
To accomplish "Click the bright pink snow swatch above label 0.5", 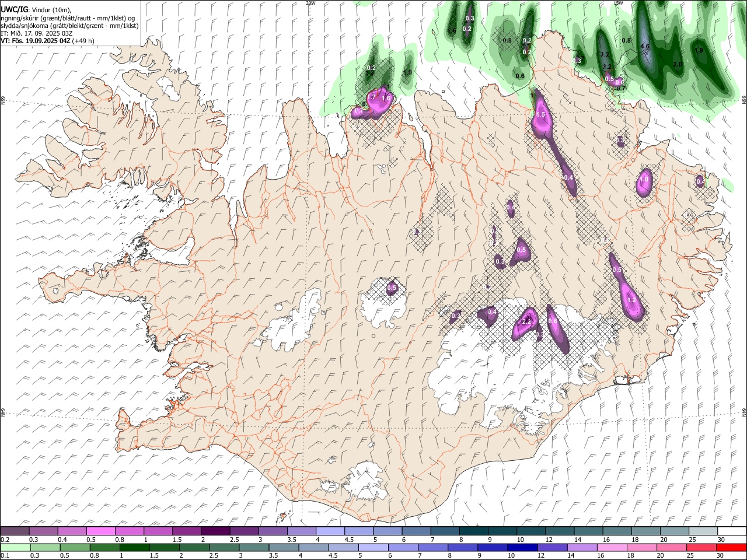I will coord(100,531).
